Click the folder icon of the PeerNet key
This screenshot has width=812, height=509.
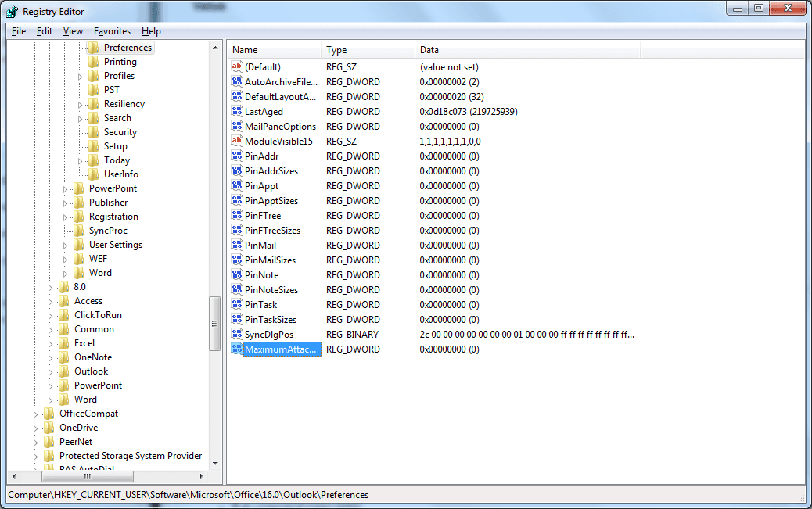[x=49, y=442]
